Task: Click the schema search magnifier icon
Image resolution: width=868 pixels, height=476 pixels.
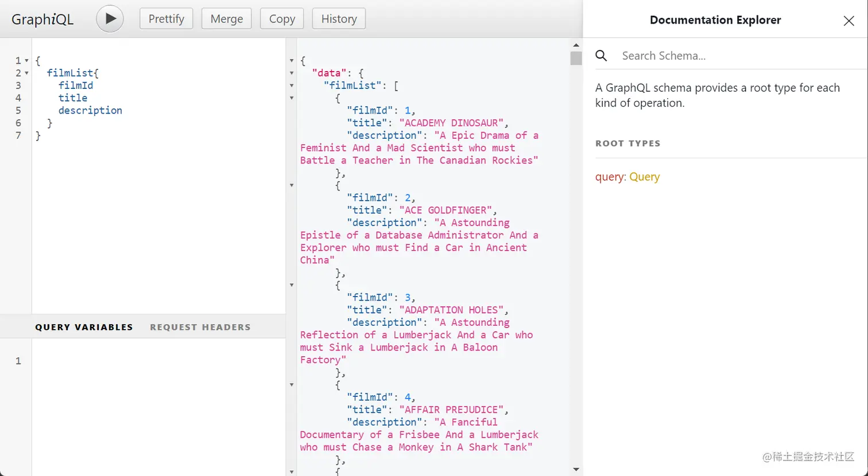Action: click(x=601, y=56)
